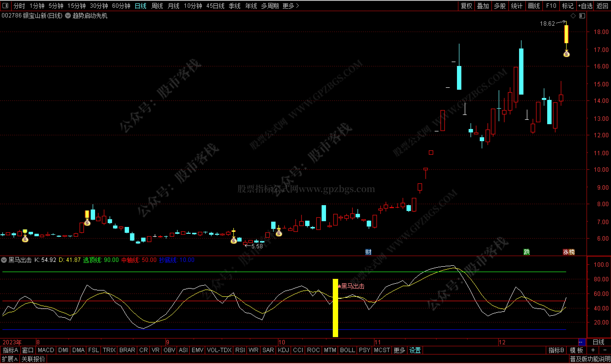Switch to the 分时 chart period

click(x=19, y=6)
